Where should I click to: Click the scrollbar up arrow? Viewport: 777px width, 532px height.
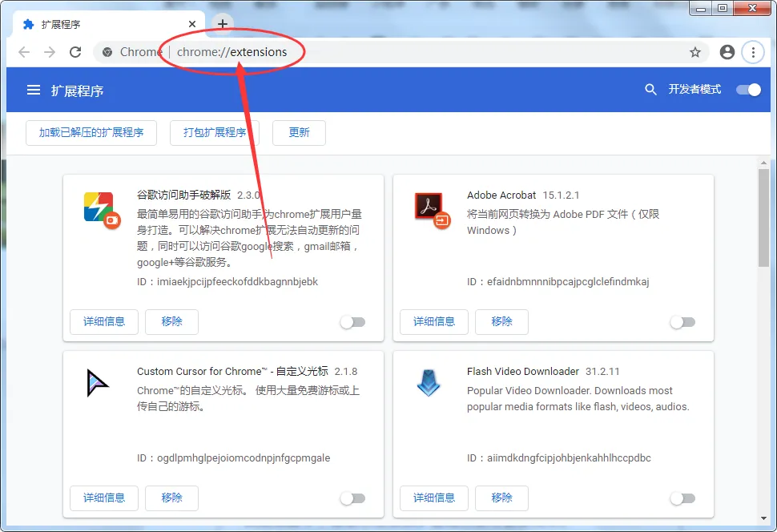(x=763, y=163)
